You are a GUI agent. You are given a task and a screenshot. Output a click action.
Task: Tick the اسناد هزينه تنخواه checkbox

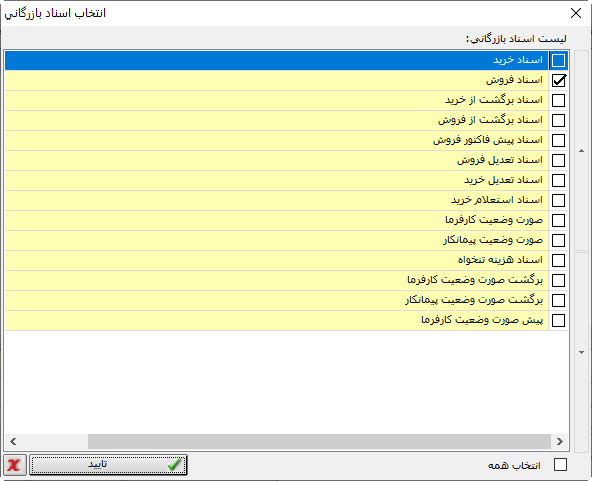(x=558, y=261)
